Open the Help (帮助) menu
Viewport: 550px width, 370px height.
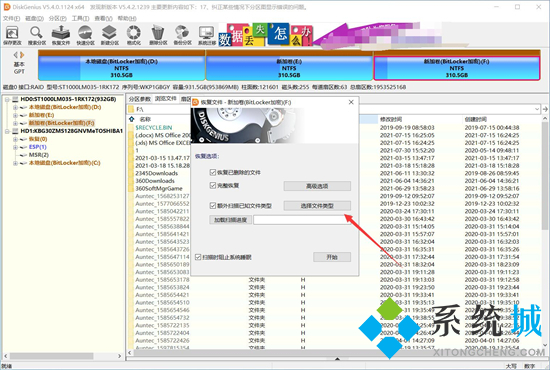tap(127, 18)
